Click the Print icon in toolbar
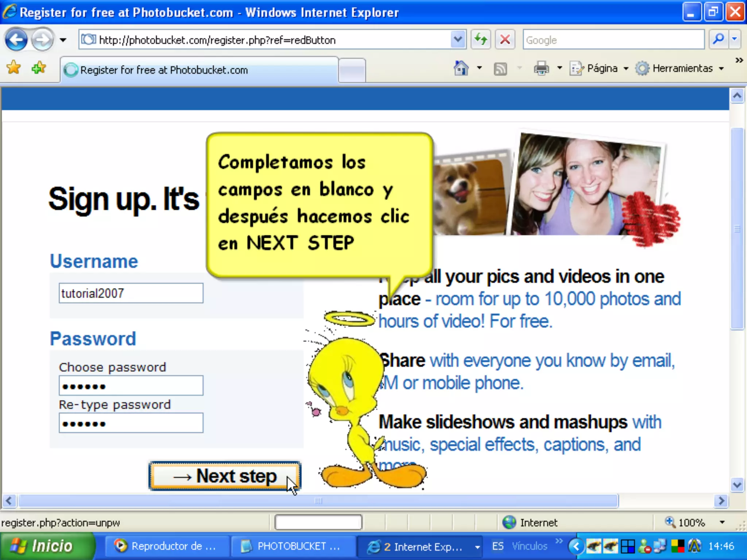The height and width of the screenshot is (560, 747). pos(541,68)
